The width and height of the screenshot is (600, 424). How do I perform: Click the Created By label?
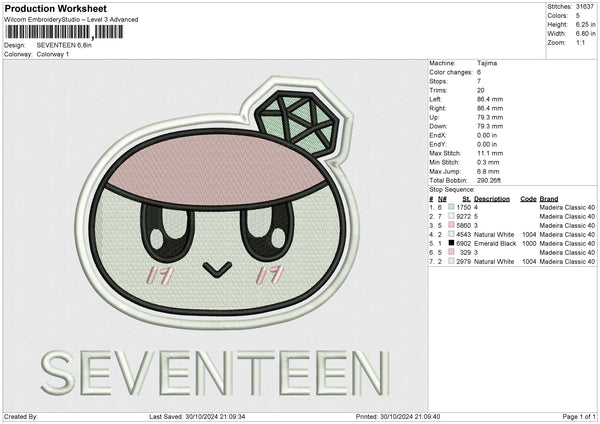(x=21, y=416)
